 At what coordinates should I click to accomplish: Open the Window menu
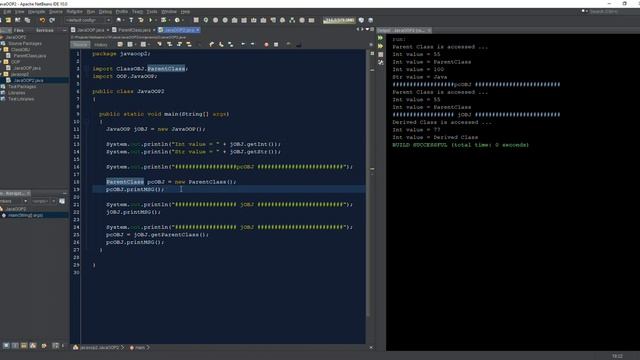[x=169, y=12]
